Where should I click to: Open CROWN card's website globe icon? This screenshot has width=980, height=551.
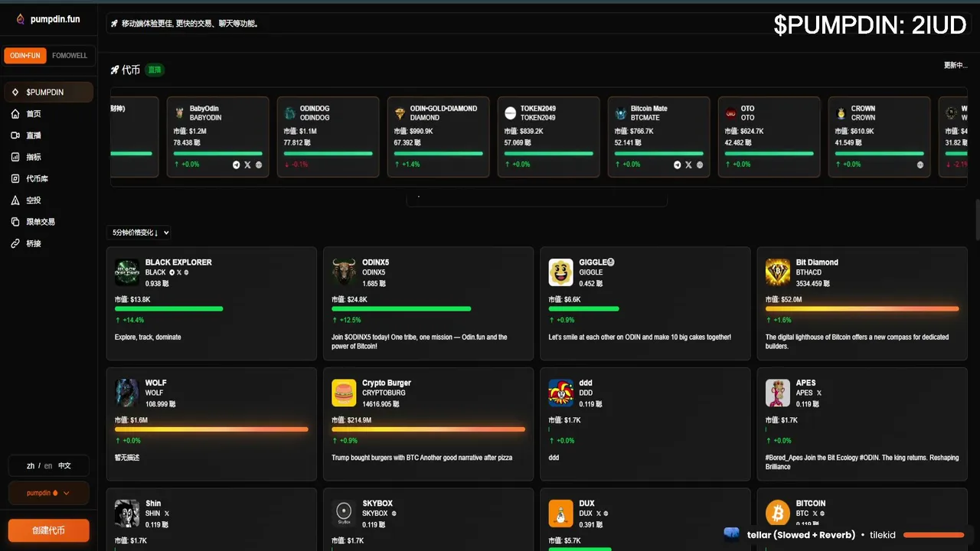[x=920, y=165]
